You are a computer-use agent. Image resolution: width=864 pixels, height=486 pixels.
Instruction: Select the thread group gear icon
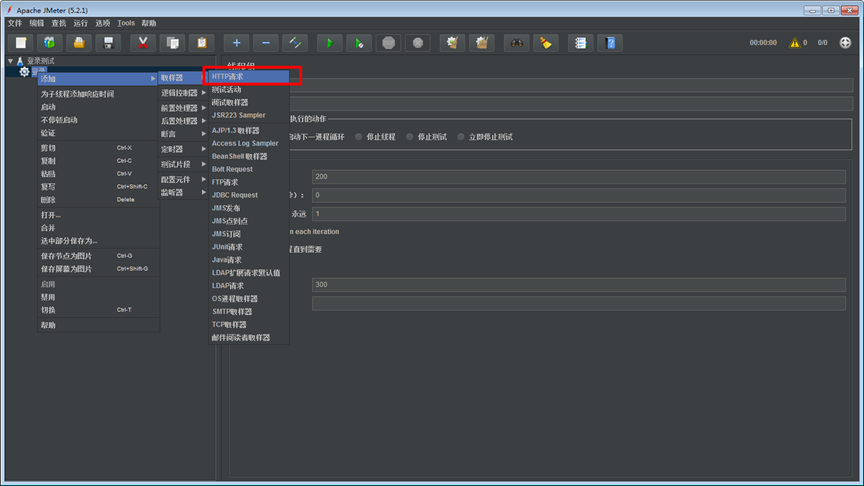coord(24,72)
